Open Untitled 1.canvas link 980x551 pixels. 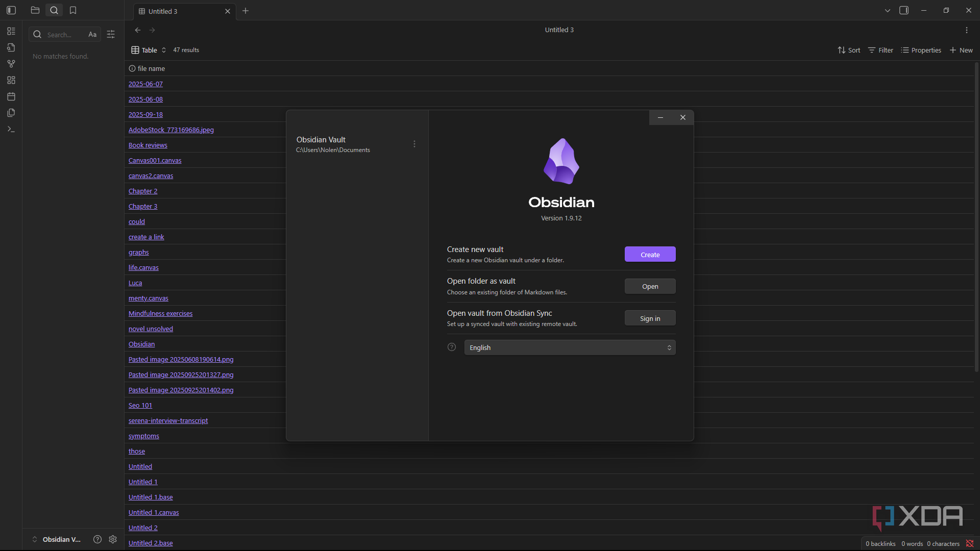[154, 512]
